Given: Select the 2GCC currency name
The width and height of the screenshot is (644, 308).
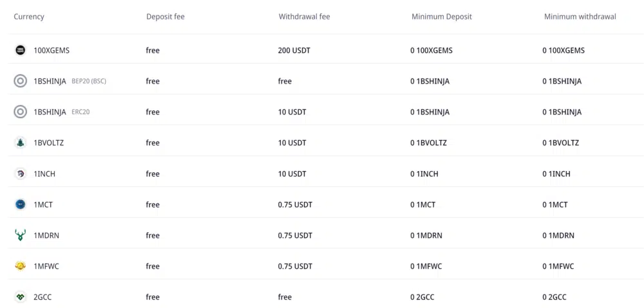Looking at the screenshot, I should [x=44, y=297].
